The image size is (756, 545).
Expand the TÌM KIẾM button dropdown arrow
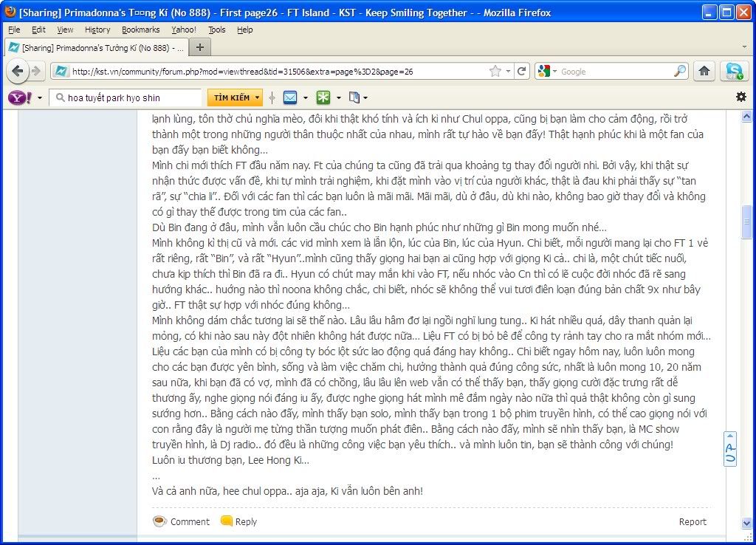[258, 98]
